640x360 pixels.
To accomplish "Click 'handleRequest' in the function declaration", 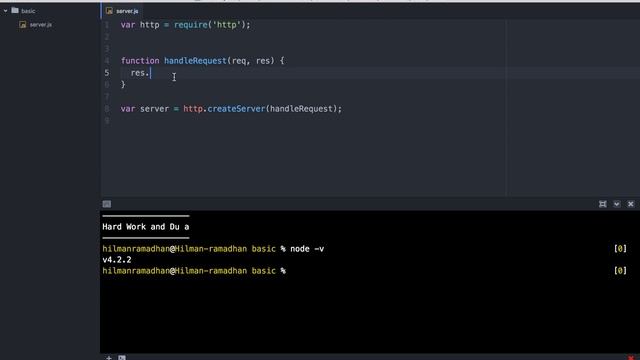I will [x=196, y=61].
